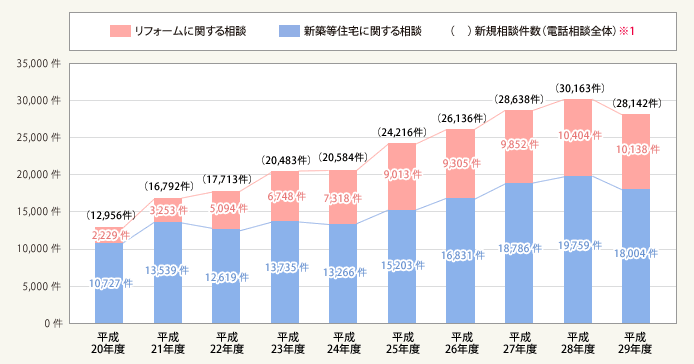
Task: Click the x-axis label 平成24年度
Action: [344, 344]
